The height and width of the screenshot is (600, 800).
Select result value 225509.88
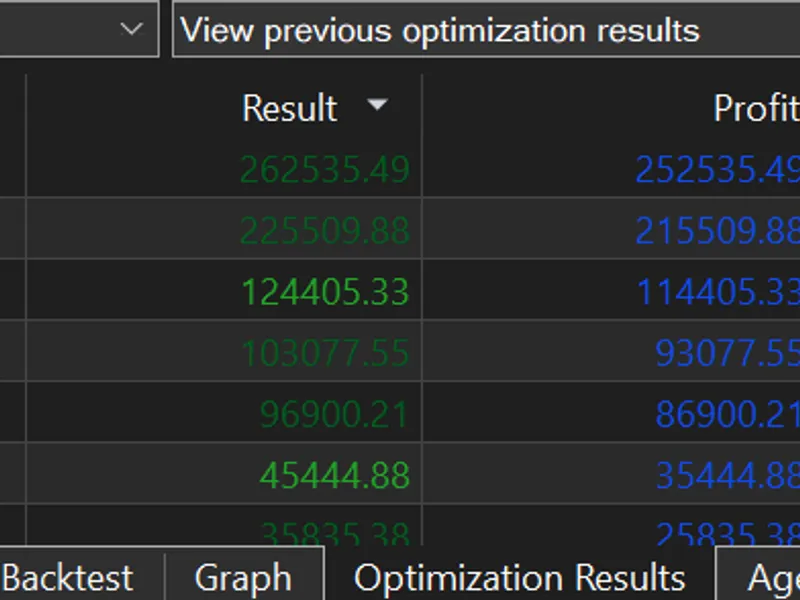325,231
